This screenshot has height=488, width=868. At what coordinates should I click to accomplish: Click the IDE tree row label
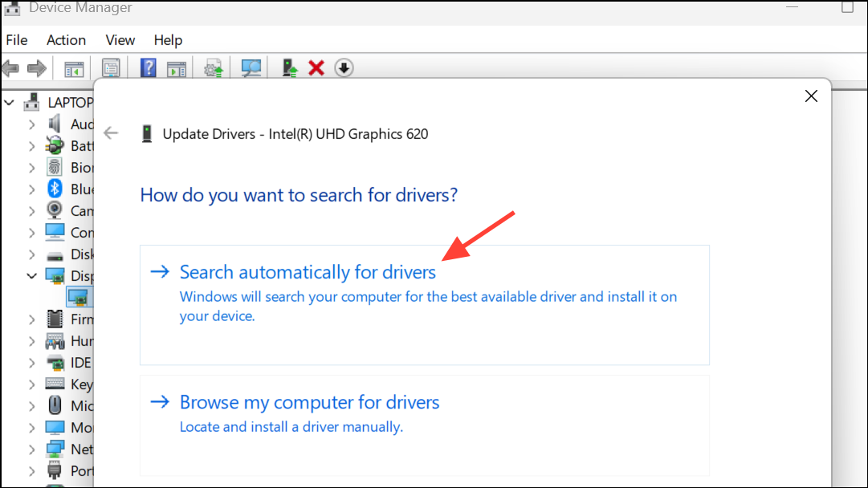pos(81,363)
